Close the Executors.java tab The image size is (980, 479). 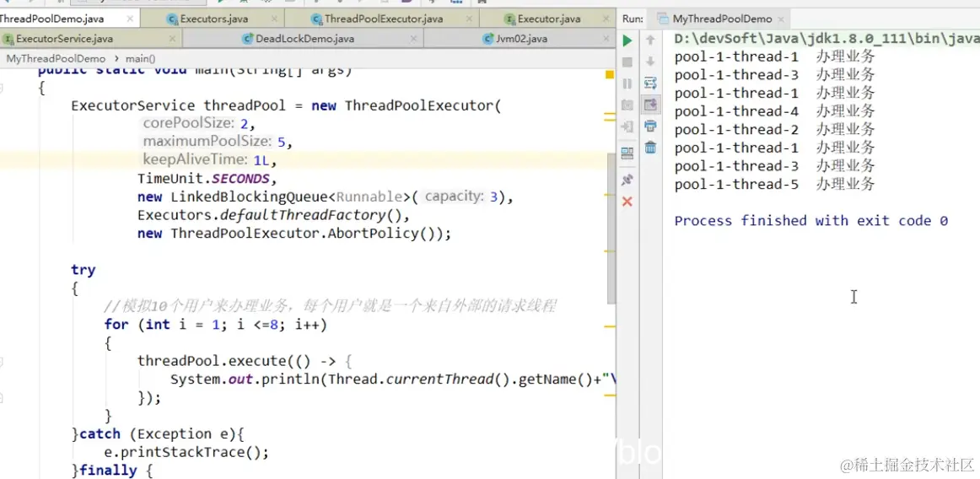274,19
